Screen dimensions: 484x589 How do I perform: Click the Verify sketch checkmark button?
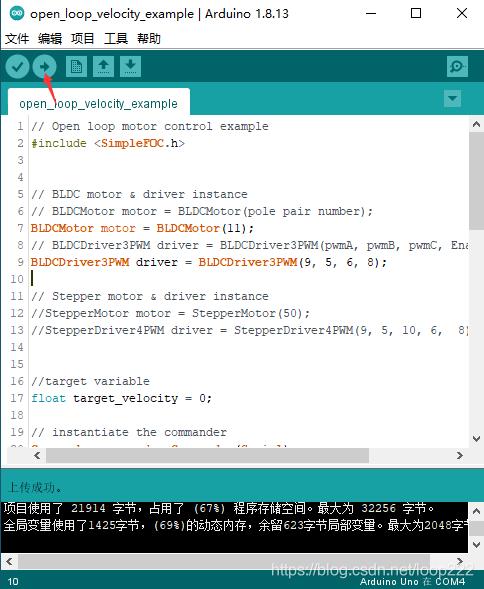pos(17,67)
